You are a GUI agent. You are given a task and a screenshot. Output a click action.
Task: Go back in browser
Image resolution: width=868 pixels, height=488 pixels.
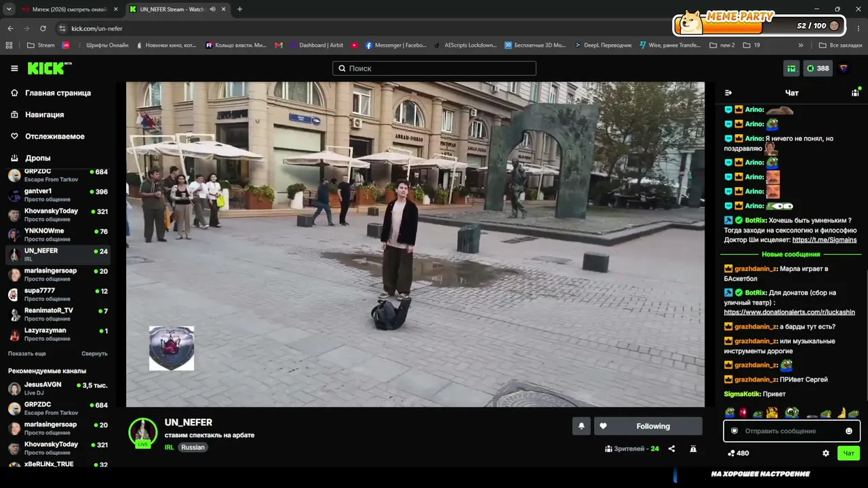click(10, 28)
